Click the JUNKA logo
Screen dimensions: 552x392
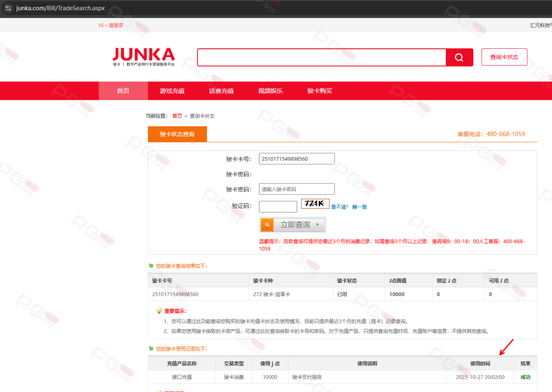[x=144, y=57]
